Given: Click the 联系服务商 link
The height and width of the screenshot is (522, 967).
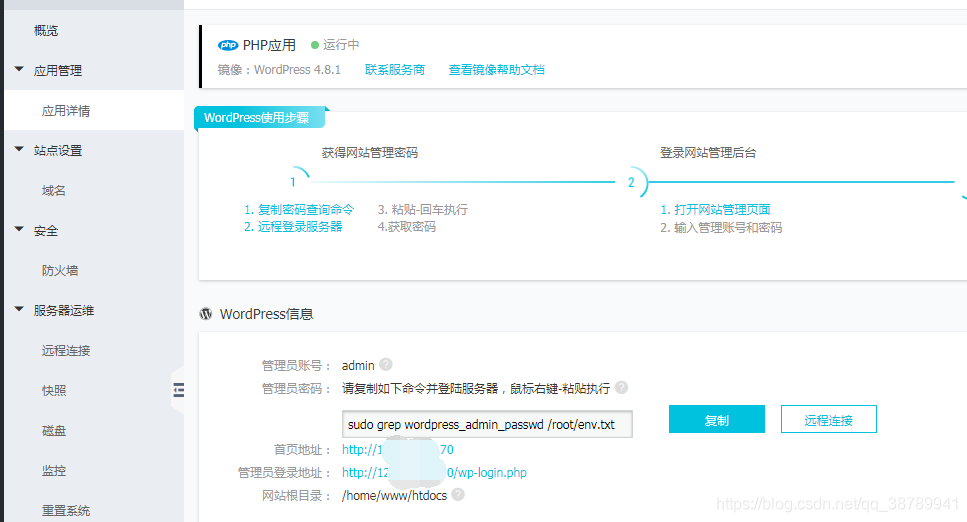Looking at the screenshot, I should 395,70.
